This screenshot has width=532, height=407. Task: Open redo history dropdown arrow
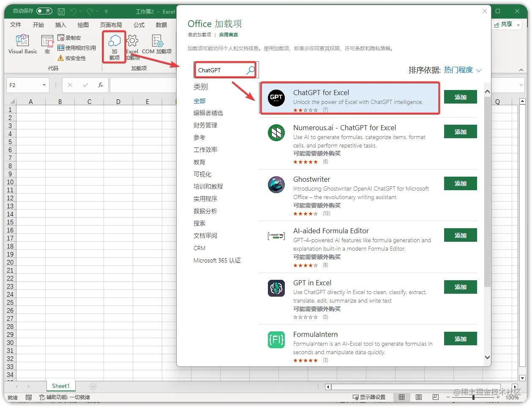coord(97,11)
